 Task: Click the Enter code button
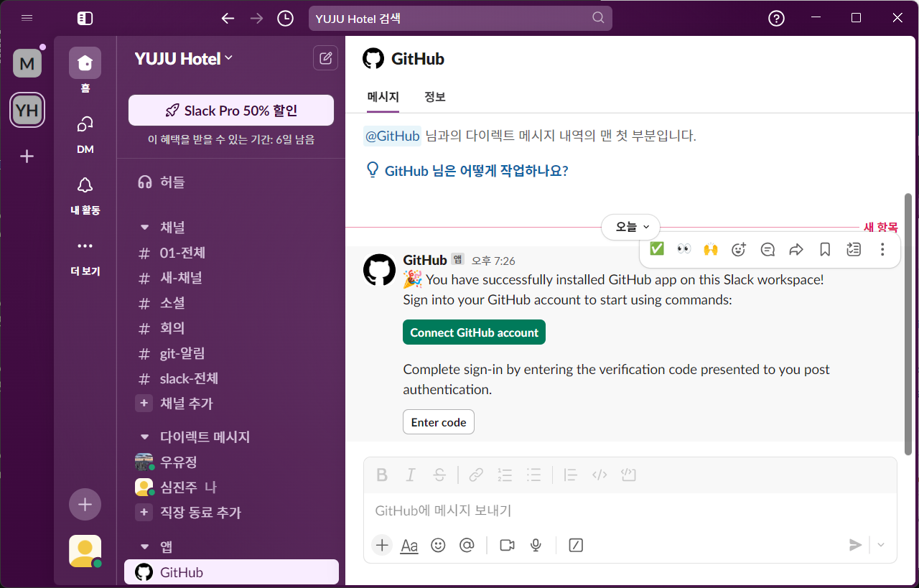tap(439, 422)
